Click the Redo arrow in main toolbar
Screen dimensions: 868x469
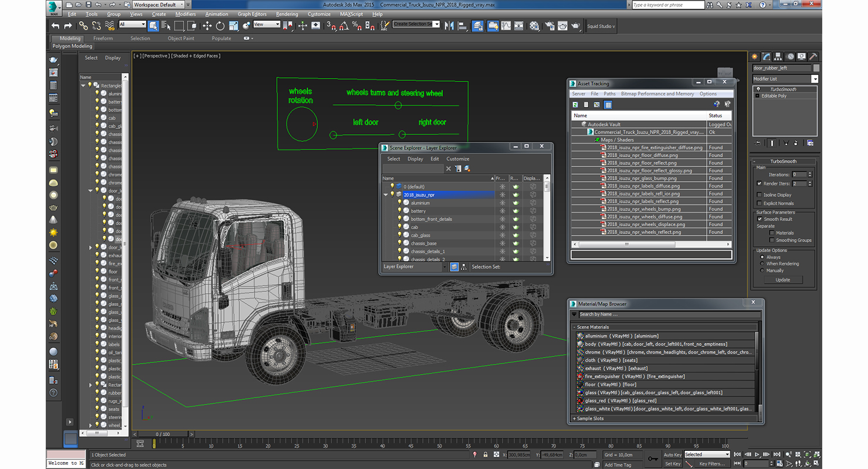tap(68, 26)
